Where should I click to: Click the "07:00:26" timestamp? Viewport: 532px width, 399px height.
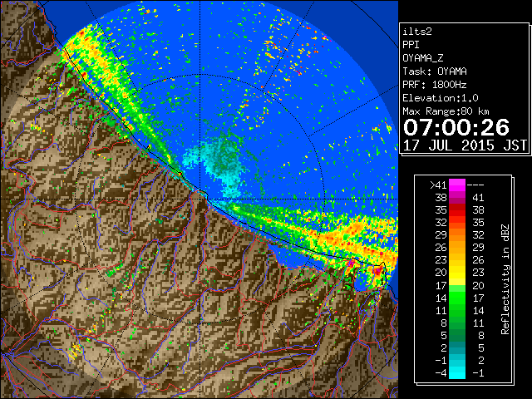click(x=456, y=127)
